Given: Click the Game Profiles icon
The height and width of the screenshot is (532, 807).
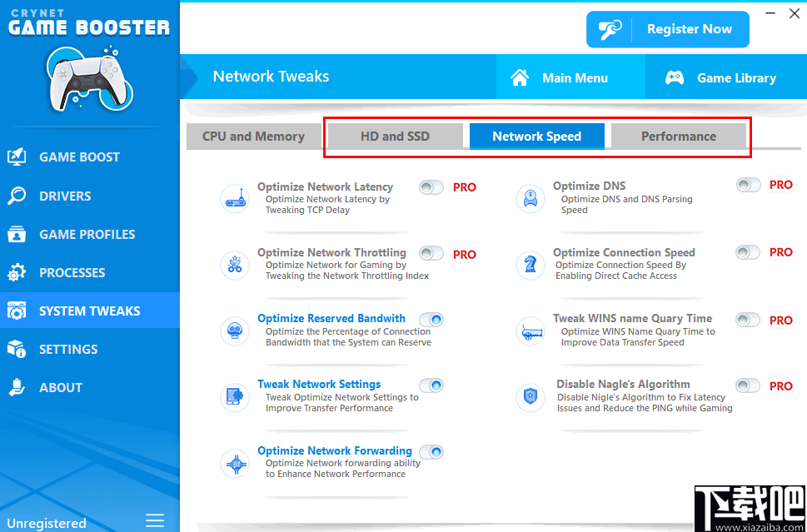Looking at the screenshot, I should tap(17, 234).
